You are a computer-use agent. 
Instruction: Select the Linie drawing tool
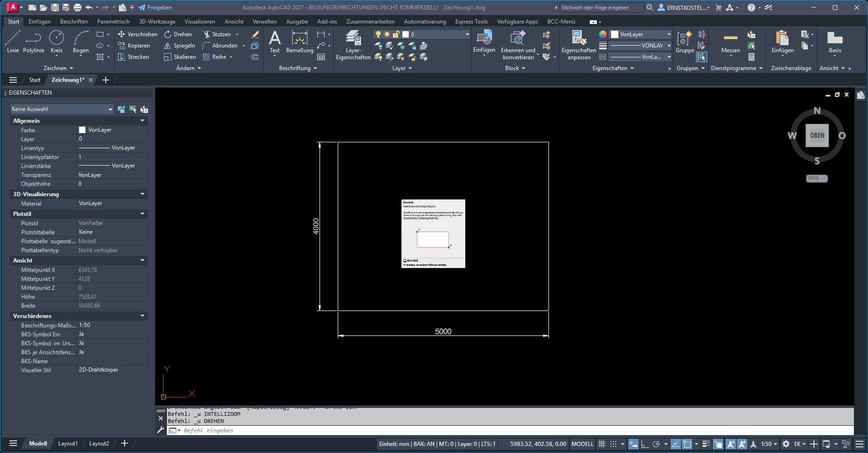[x=13, y=42]
